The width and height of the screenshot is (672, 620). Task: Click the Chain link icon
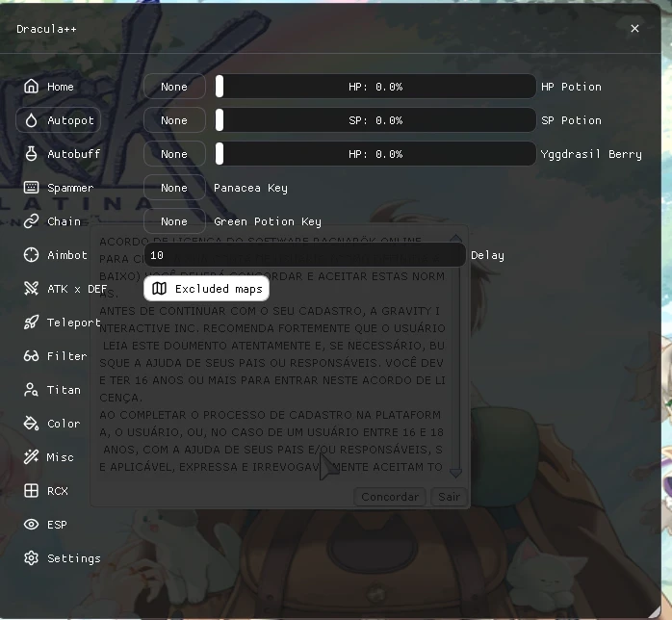coord(31,221)
